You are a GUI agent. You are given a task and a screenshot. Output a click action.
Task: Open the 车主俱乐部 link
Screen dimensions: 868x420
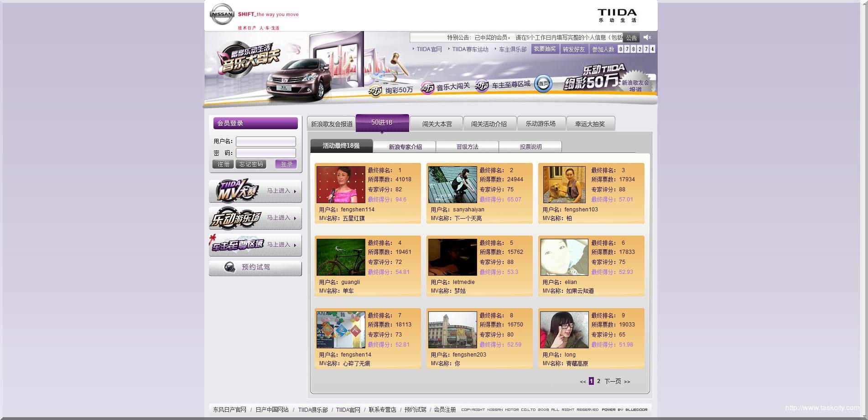(513, 49)
